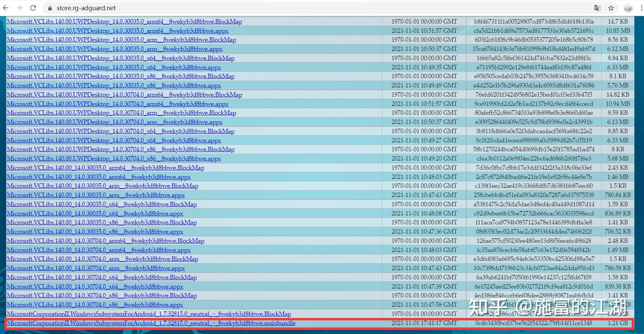This screenshot has height=334, width=644.
Task: Open the browser profile avatar
Action: (628, 8)
